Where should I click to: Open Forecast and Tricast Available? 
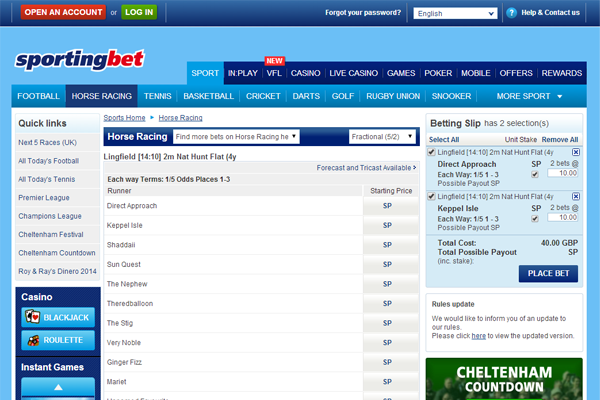[366, 168]
